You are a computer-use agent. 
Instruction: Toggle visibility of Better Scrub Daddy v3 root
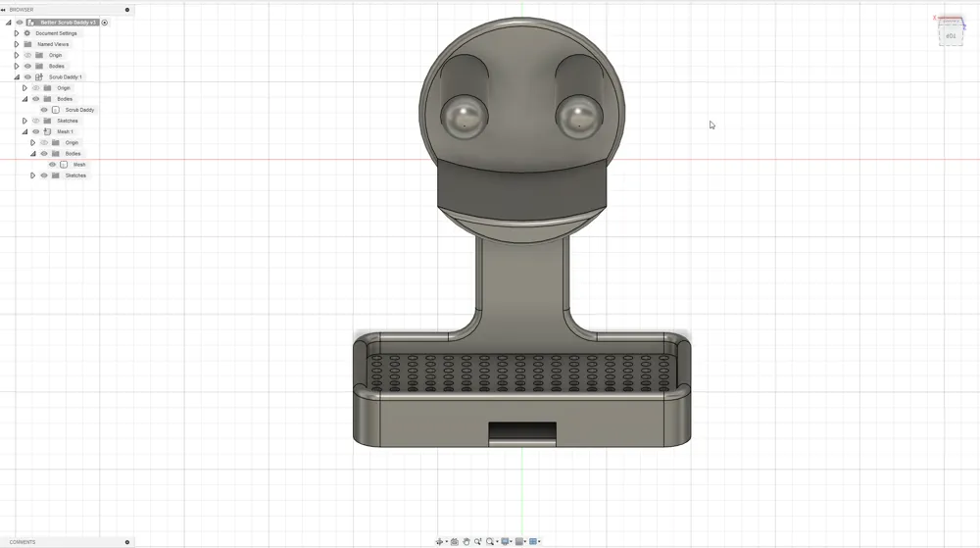(20, 23)
